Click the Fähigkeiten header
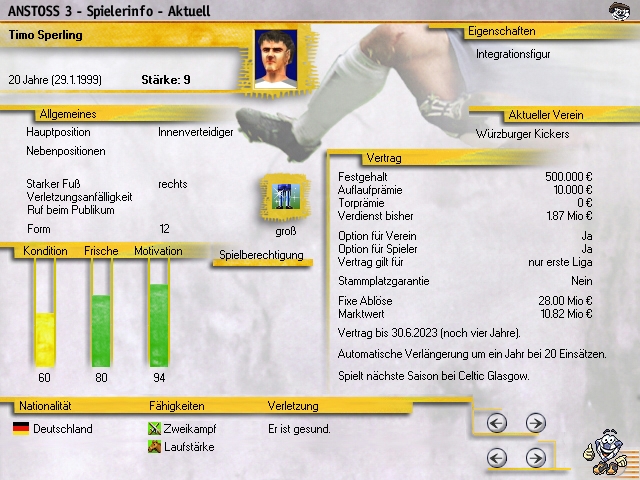Screen dimensions: 640x480 (x=176, y=406)
